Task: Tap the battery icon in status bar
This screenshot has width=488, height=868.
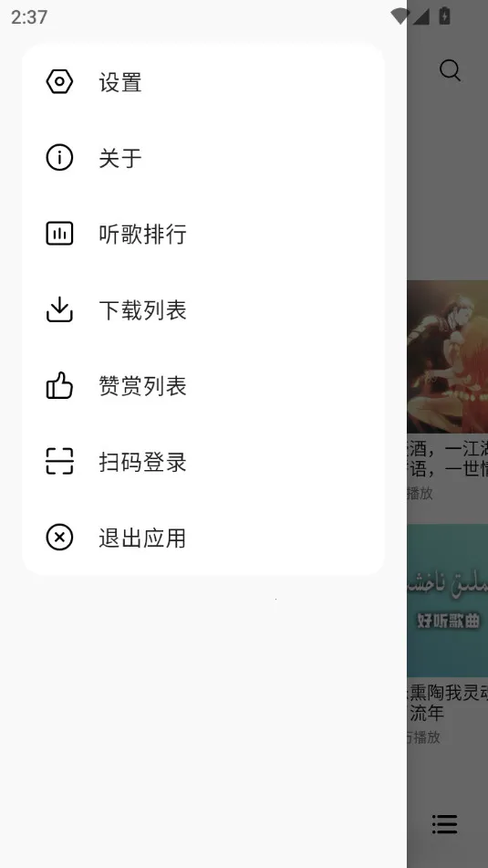Action: tap(444, 16)
